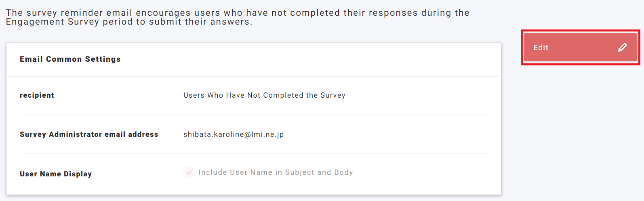Click the red checkmark in User Name checkbox
The width and height of the screenshot is (644, 201).
189,172
